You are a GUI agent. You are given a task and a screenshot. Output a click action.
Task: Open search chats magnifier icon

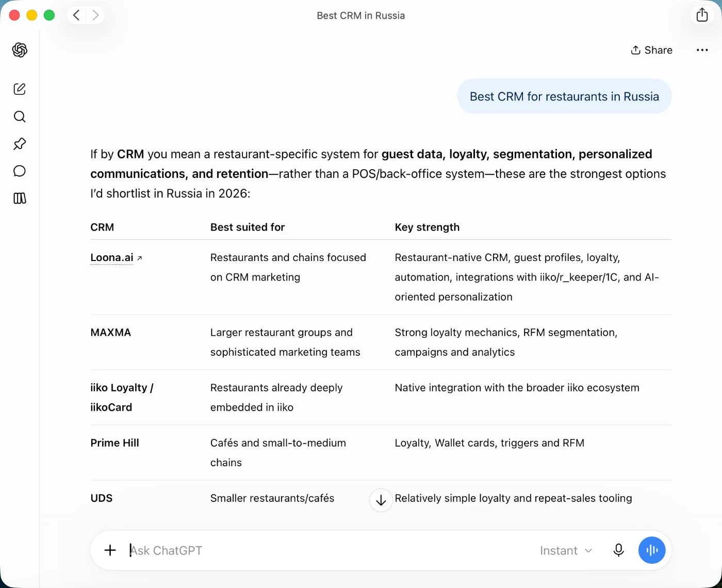[20, 117]
